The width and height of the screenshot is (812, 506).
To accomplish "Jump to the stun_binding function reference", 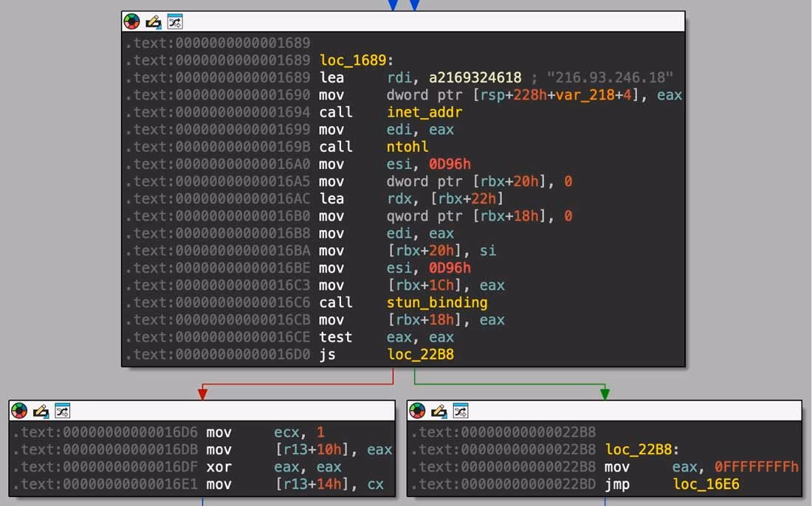I will (436, 302).
